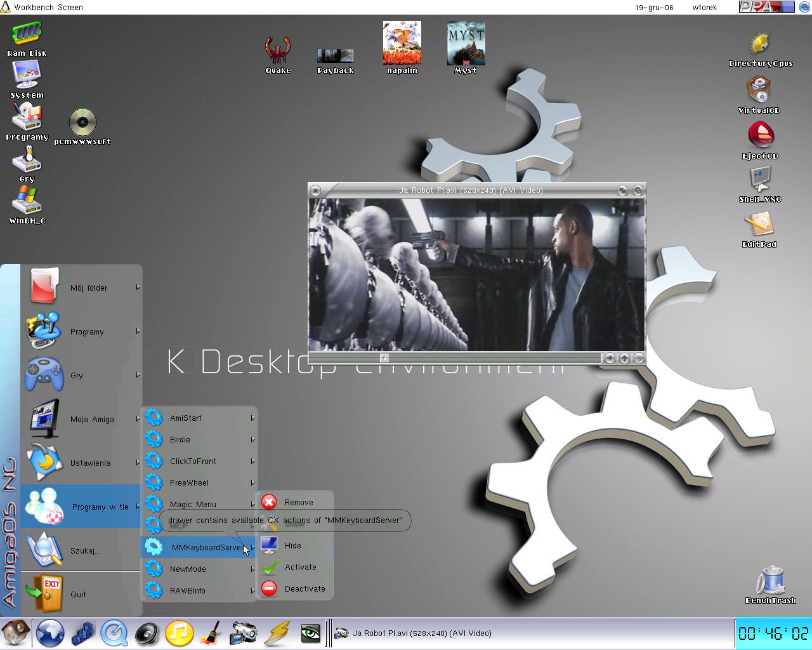Click the video frame in Ja Robot window
Screen dimensions: 812x650
coord(476,274)
